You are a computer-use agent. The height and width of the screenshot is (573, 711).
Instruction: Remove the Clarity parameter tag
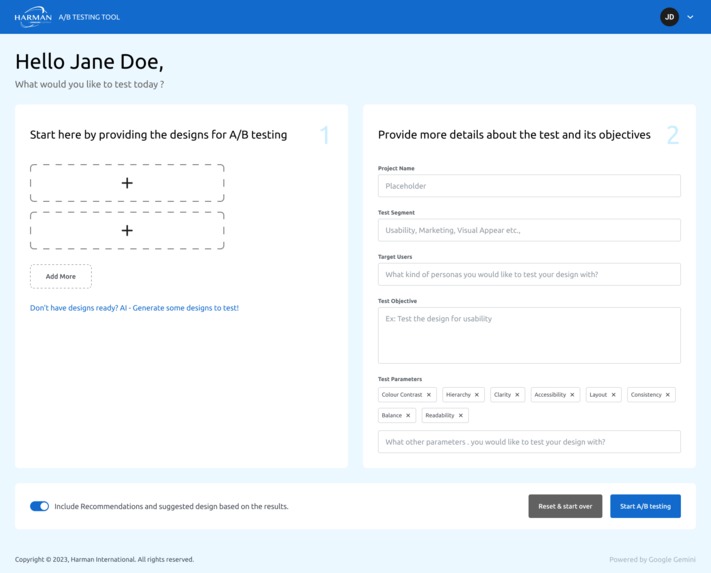pos(517,395)
